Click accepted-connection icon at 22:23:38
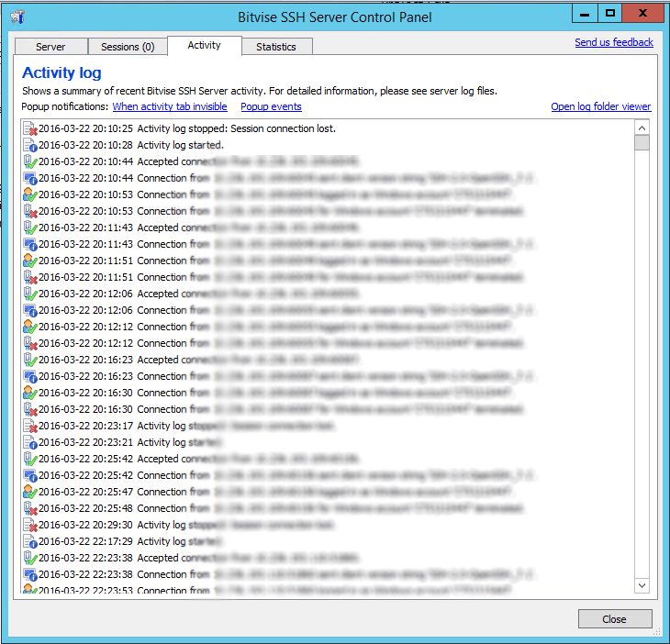This screenshot has width=670, height=644. (30, 558)
